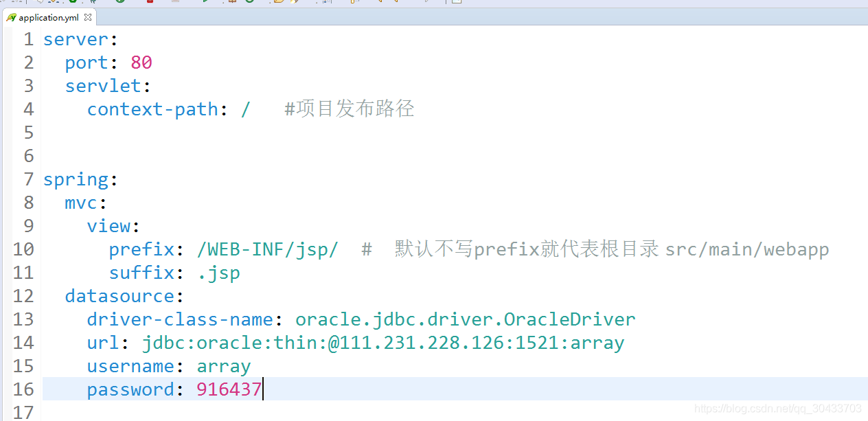Select the application.yml tab label
868x421 pixels.
(48, 17)
